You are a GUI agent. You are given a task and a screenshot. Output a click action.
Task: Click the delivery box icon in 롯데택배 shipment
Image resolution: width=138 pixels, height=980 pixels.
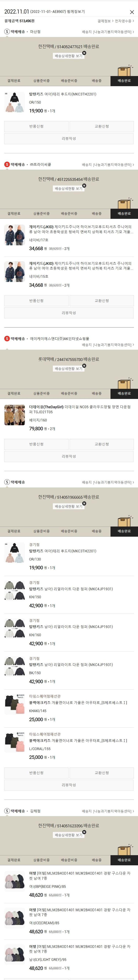(x=125, y=383)
